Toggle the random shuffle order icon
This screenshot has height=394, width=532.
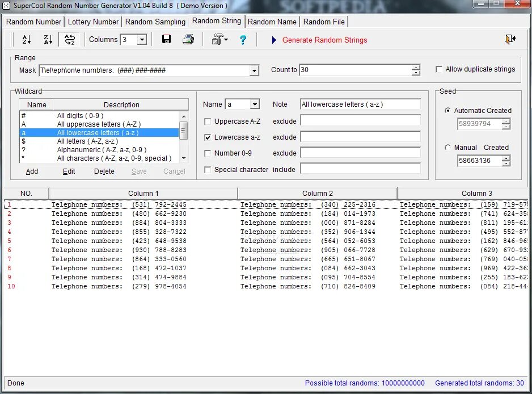(x=70, y=40)
